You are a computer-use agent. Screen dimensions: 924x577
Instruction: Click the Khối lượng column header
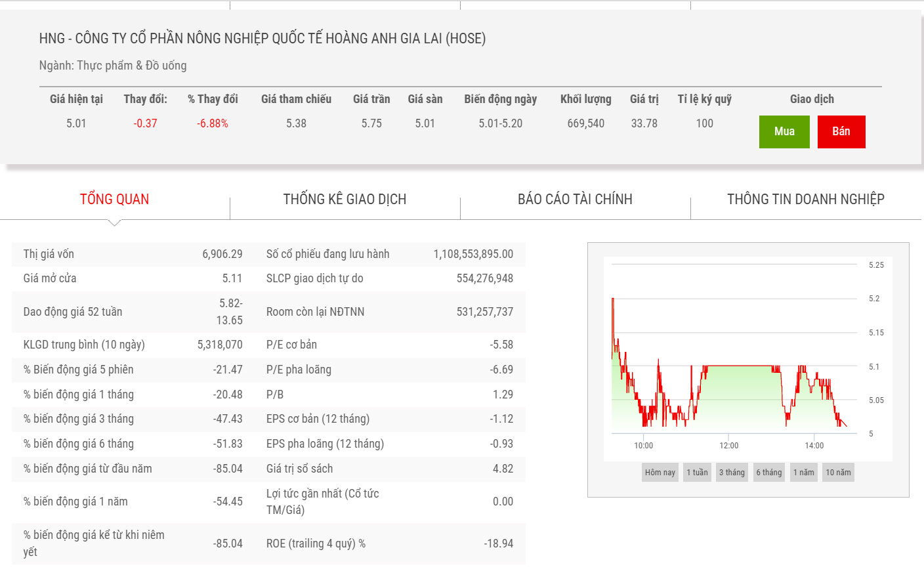(x=585, y=99)
